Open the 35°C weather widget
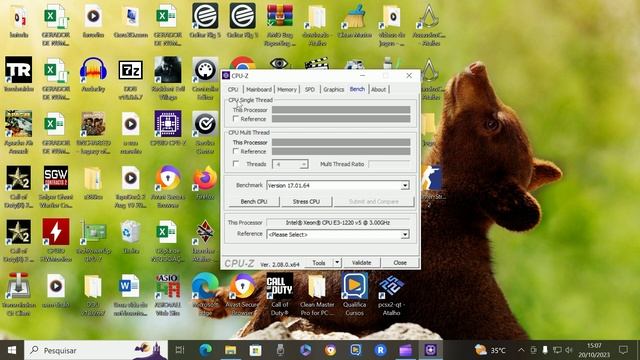 (491, 350)
